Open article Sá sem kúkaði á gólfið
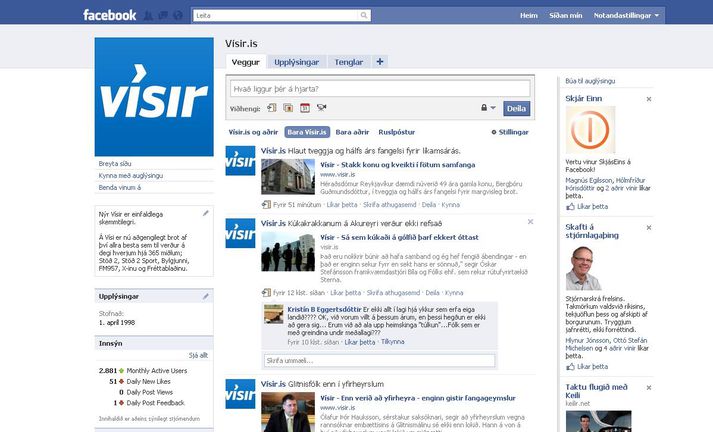 399,237
